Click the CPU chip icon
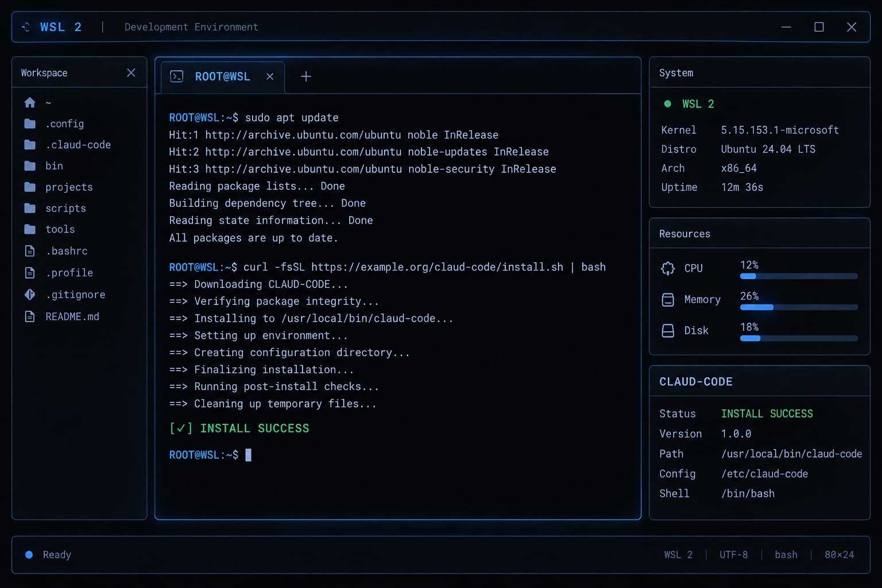Image resolution: width=882 pixels, height=588 pixels. (668, 268)
